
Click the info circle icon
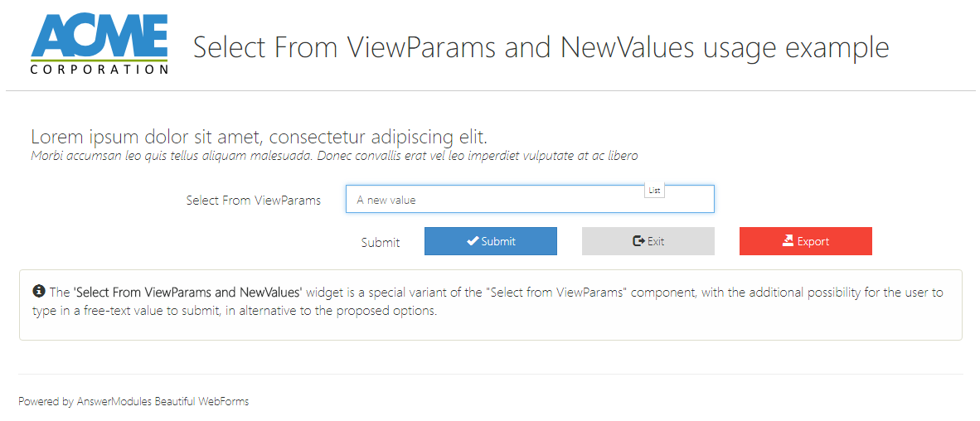point(38,292)
